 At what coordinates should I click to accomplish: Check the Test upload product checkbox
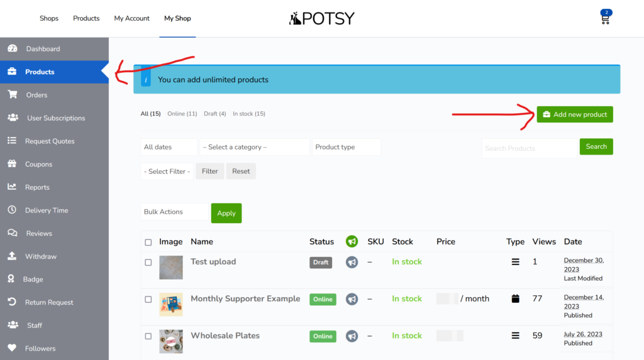coord(148,263)
